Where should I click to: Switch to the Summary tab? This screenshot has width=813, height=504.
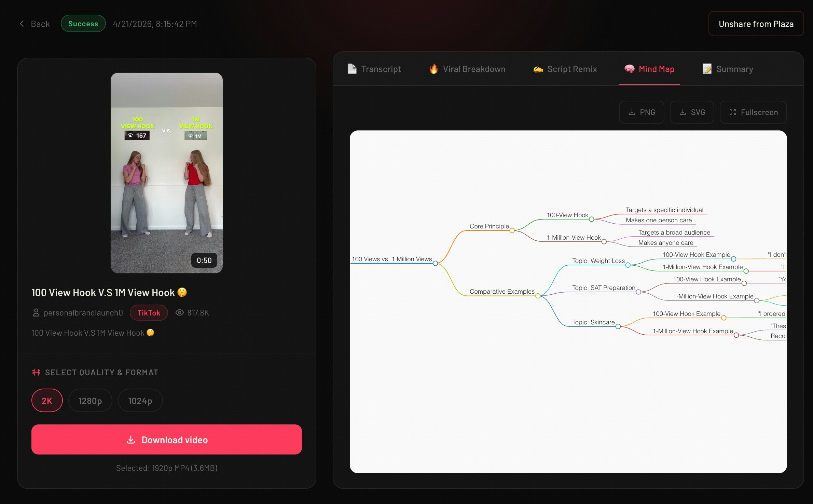point(728,69)
